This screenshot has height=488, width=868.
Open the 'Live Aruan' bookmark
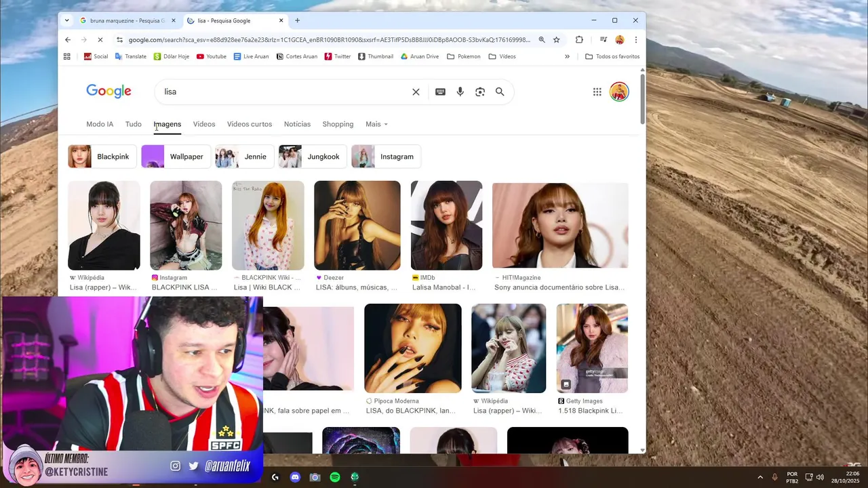(x=251, y=57)
